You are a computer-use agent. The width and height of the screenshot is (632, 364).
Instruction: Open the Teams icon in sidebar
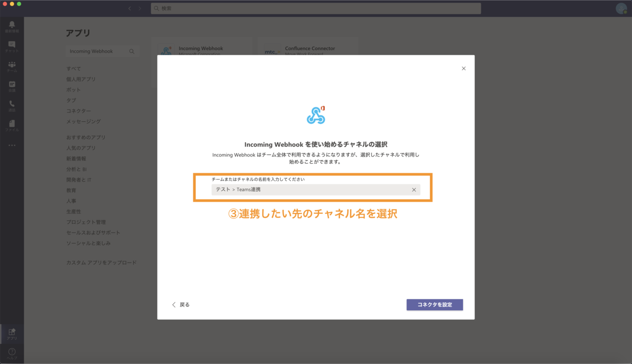12,66
